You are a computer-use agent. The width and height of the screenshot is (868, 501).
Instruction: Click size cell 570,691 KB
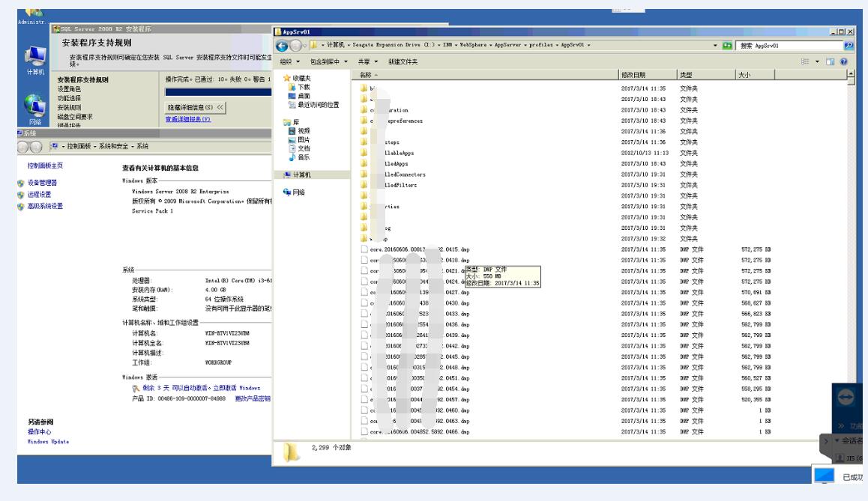(756, 292)
